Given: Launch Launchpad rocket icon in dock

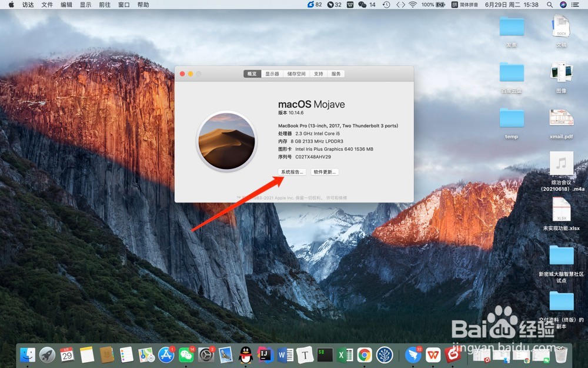Looking at the screenshot, I should coord(47,355).
